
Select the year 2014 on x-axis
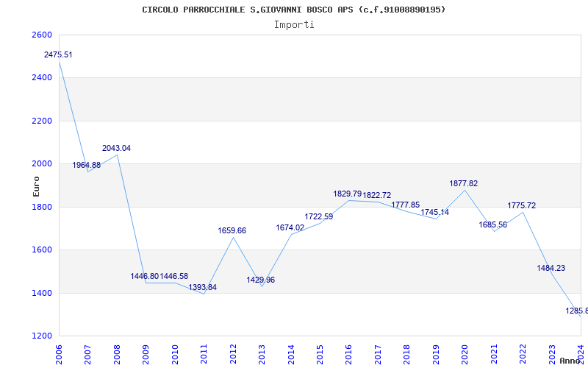coord(291,354)
